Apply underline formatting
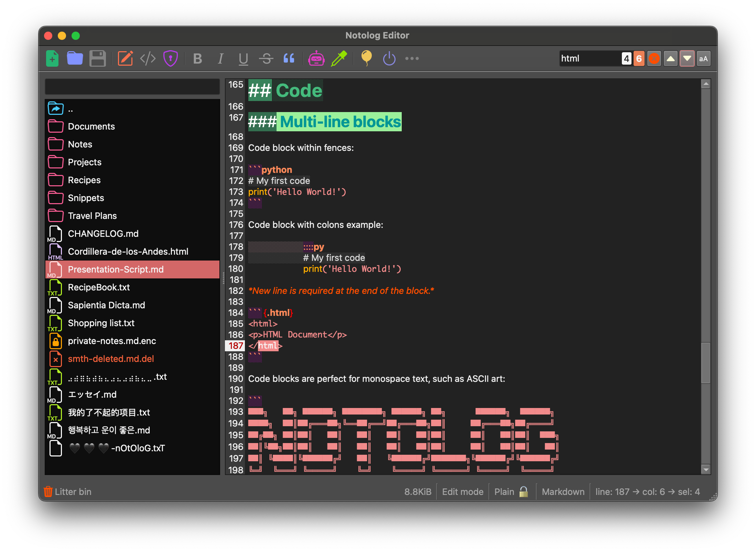The height and width of the screenshot is (552, 756). (x=243, y=59)
